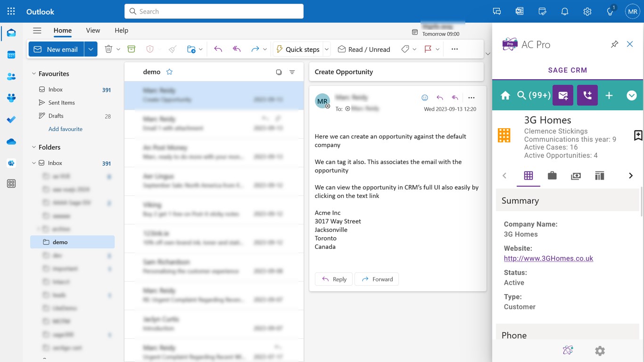644x362 pixels.
Task: Select the grid summary tab in AC Pro
Action: coord(528,176)
